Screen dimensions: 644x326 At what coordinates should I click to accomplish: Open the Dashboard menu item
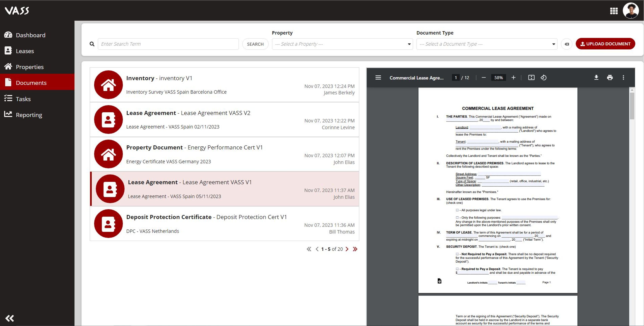(x=37, y=35)
